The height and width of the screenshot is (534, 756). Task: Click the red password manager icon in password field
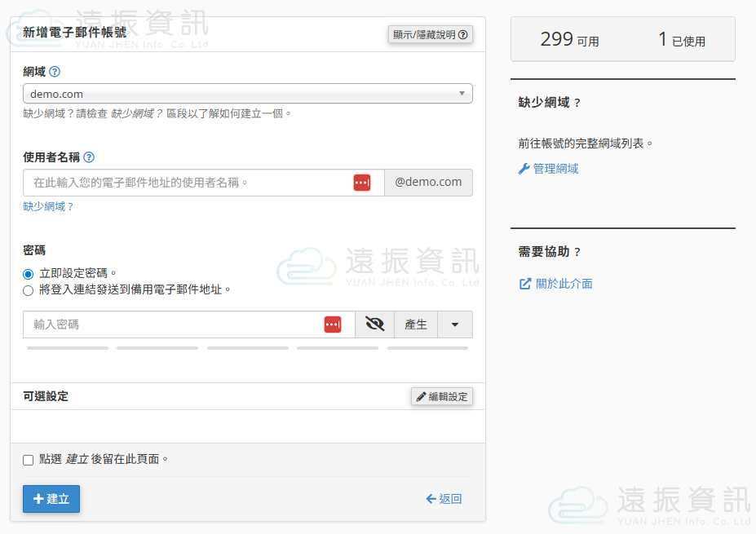[x=333, y=324]
